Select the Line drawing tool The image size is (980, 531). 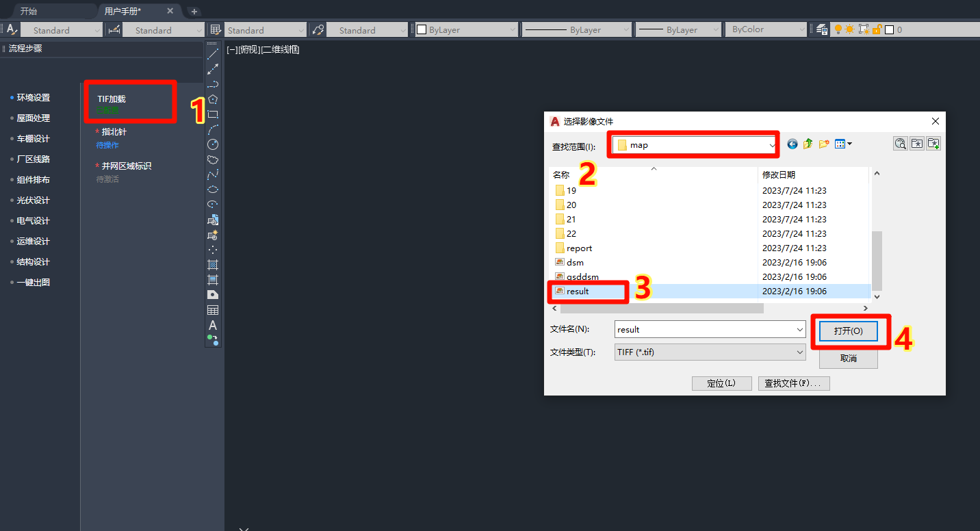[x=213, y=54]
